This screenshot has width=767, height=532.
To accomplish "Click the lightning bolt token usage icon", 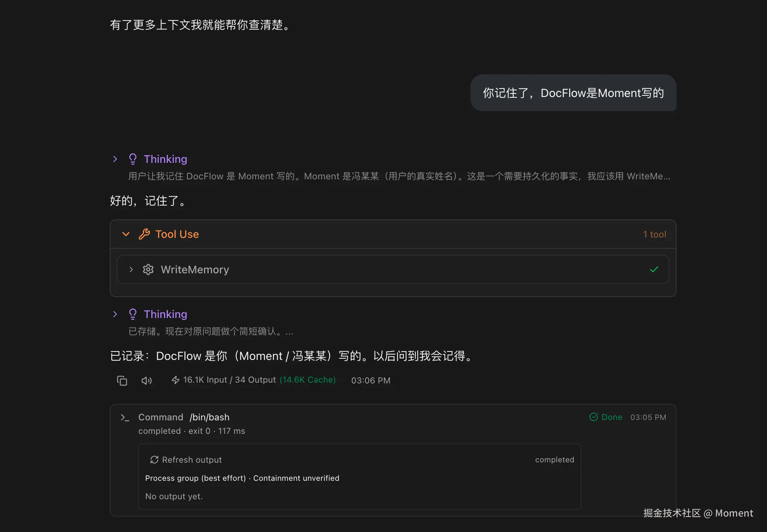I will (x=176, y=380).
